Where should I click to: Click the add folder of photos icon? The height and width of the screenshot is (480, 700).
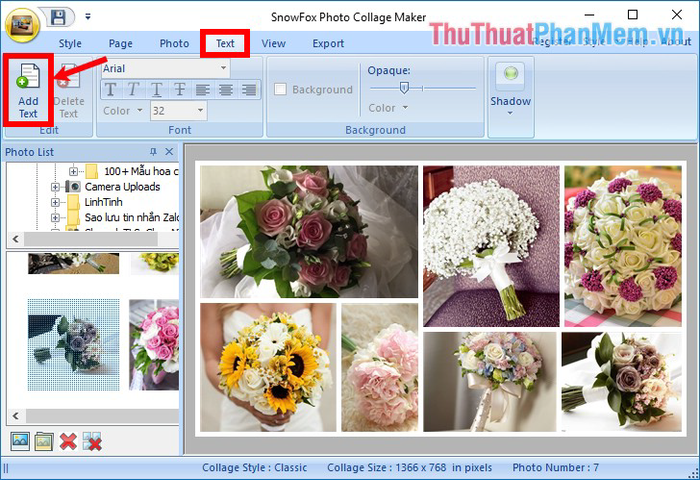click(44, 441)
